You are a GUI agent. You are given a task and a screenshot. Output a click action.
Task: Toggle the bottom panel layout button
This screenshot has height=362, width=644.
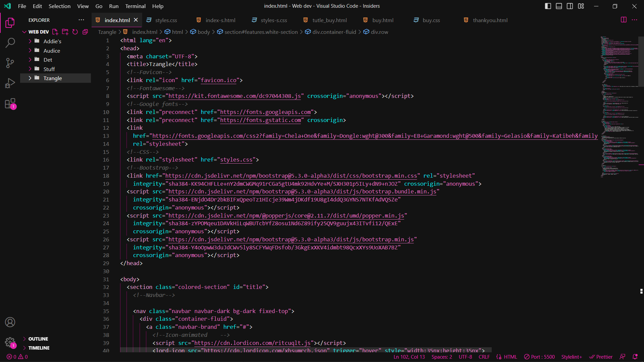tap(559, 6)
